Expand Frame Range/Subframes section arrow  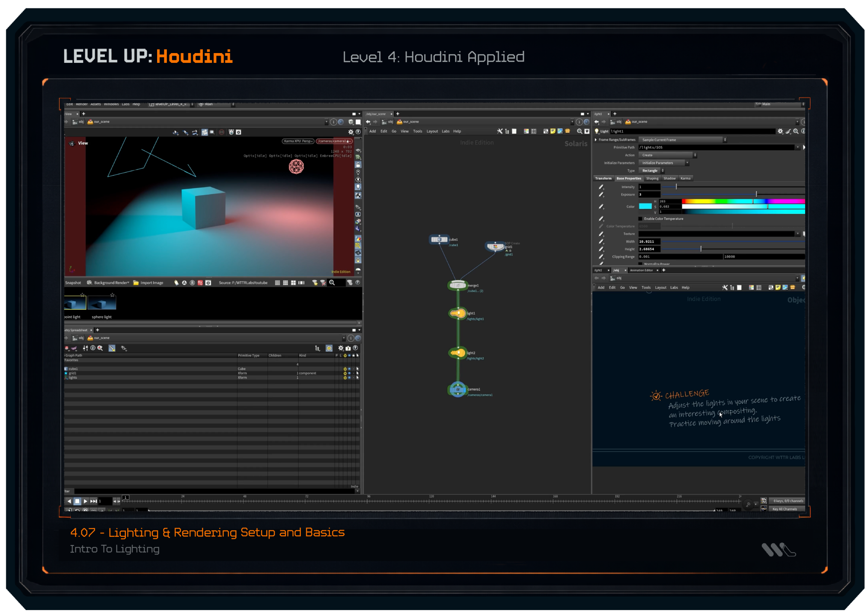coord(596,140)
